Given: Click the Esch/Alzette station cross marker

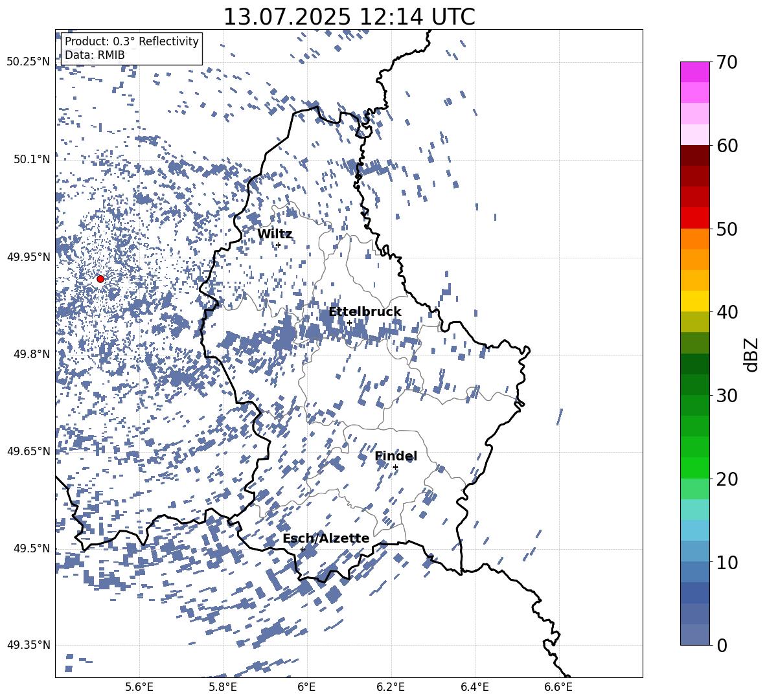Looking at the screenshot, I should coord(303,549).
